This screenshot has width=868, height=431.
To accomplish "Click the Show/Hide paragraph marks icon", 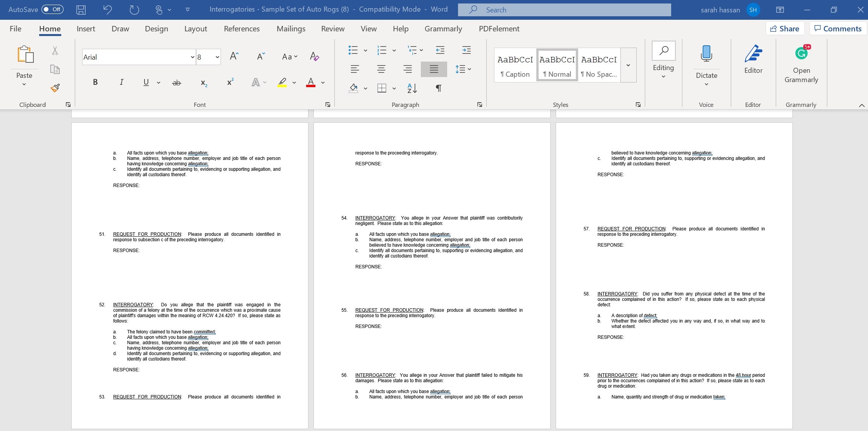I will pos(438,88).
